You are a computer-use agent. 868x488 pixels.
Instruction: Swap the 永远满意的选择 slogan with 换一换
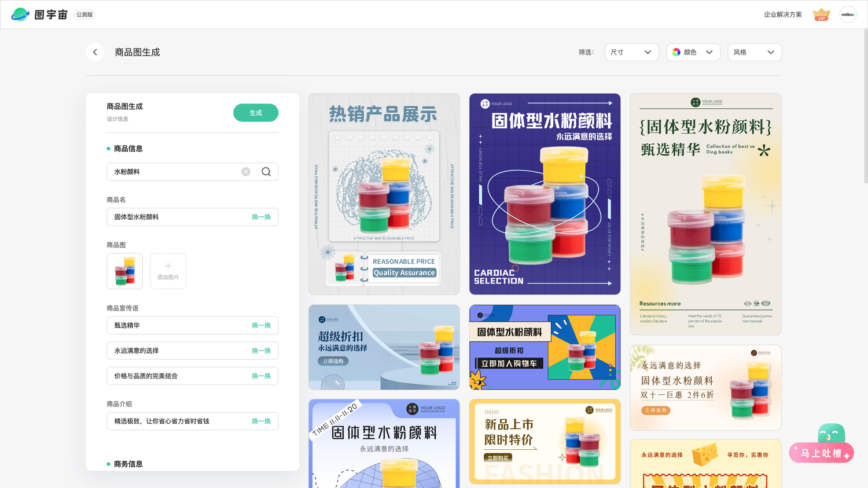coord(261,350)
